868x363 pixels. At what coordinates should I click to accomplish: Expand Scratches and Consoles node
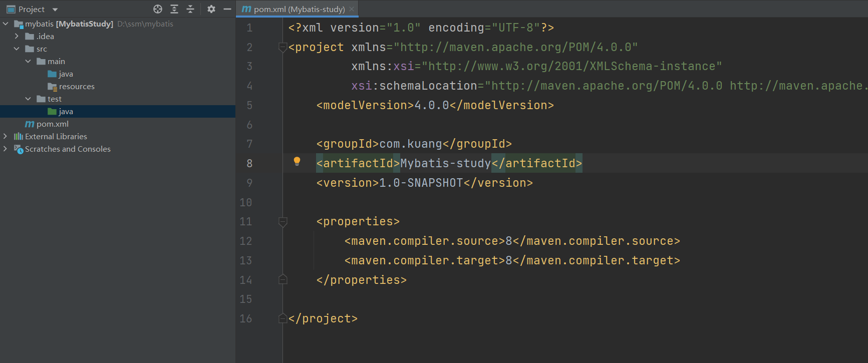pos(6,149)
